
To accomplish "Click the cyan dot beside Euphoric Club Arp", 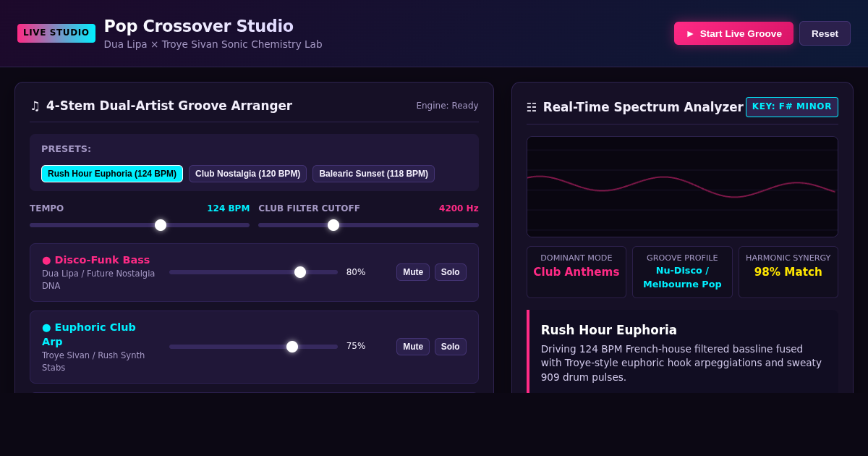I will [46, 328].
